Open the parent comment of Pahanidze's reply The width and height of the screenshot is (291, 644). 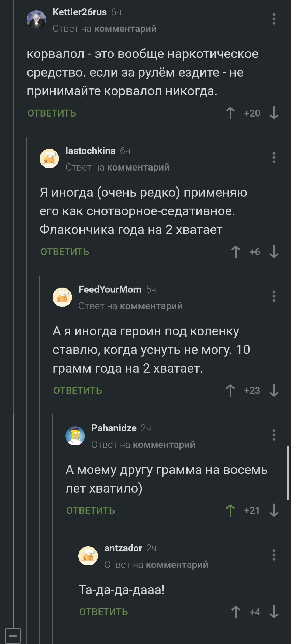click(164, 445)
